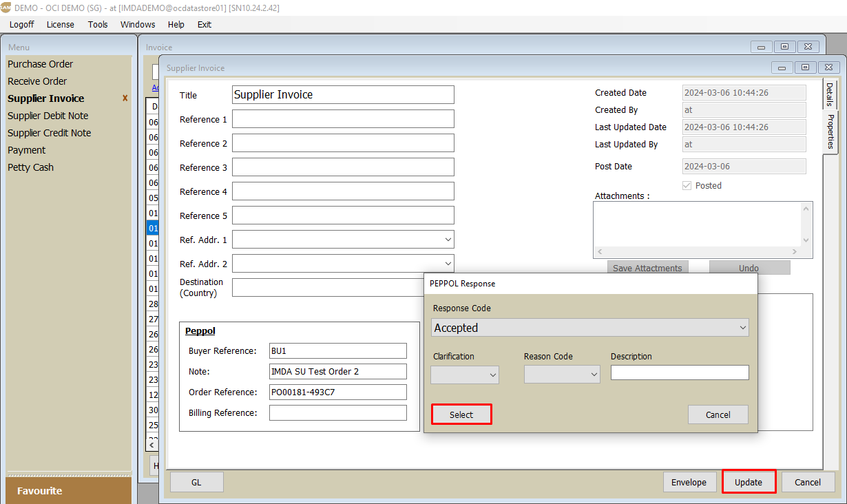Minimize the Supplier Invoice window
This screenshot has height=504, width=847.
(782, 67)
